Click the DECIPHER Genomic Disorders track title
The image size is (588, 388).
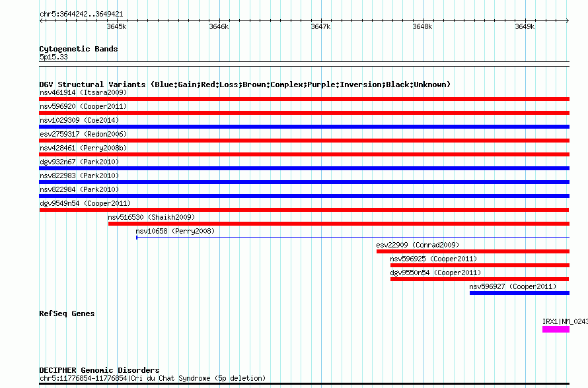tap(99, 370)
